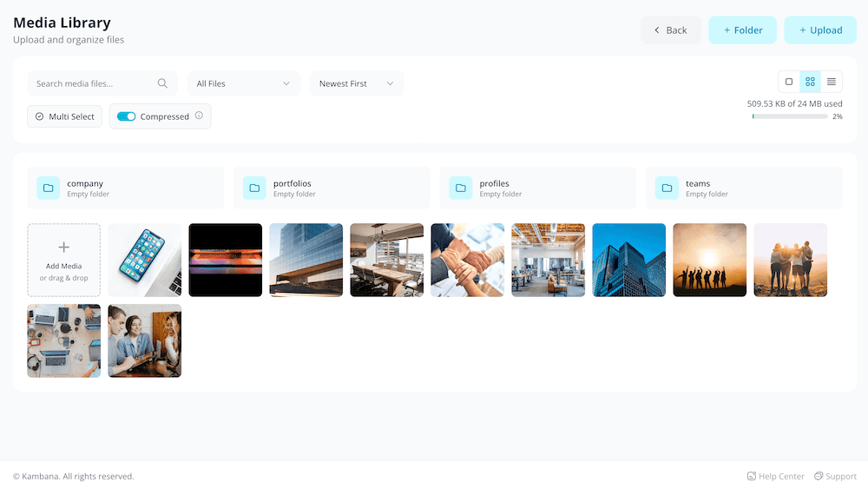Click the Media Library heading
The image size is (868, 489).
[62, 23]
